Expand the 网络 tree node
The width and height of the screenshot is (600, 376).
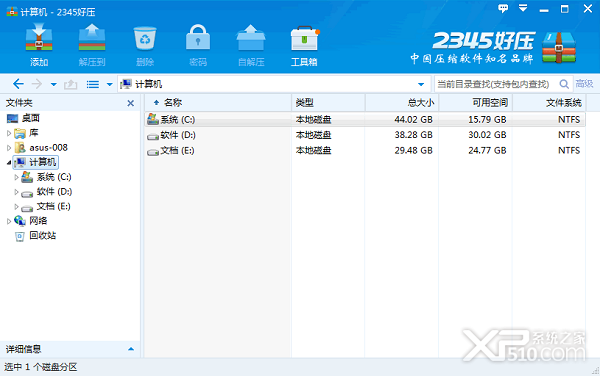[x=9, y=221]
